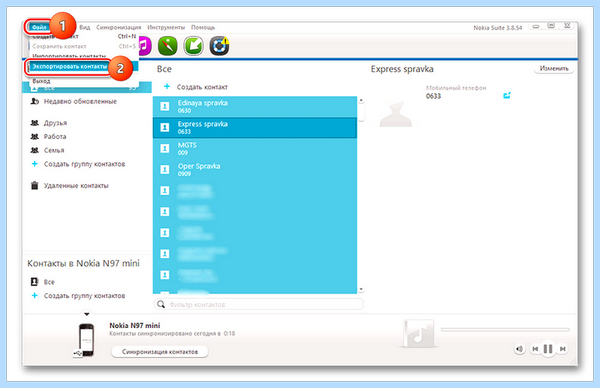
Task: Select the MGTS contact
Action: pos(255,148)
